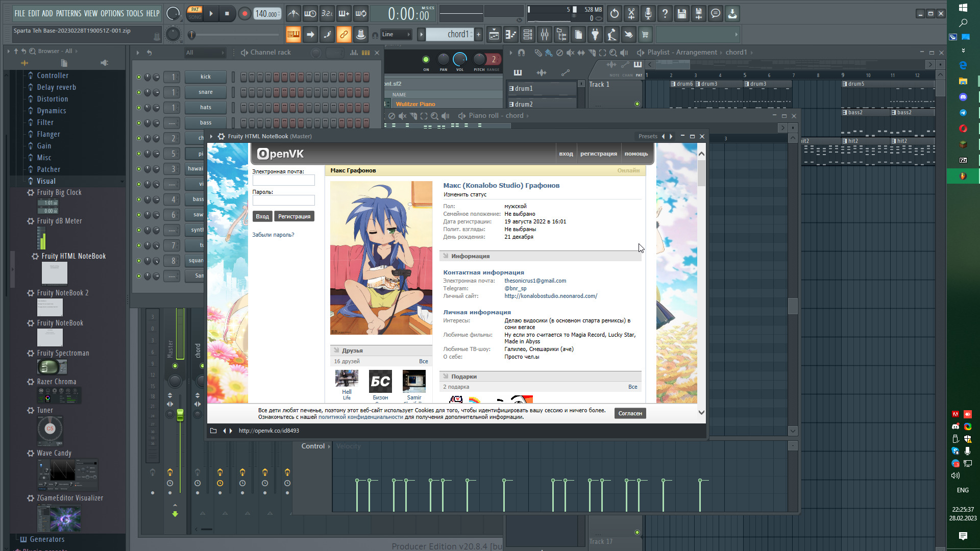Expand the Generators folder in Browser

point(47,539)
